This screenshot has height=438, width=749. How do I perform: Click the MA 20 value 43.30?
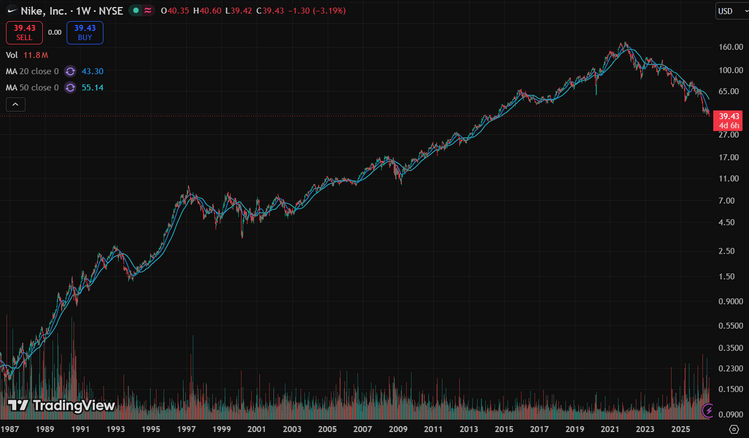[92, 71]
